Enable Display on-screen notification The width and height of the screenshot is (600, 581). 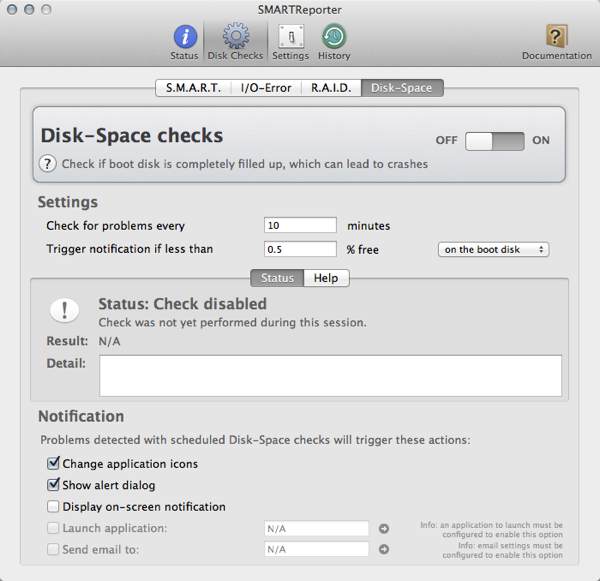coord(53,506)
